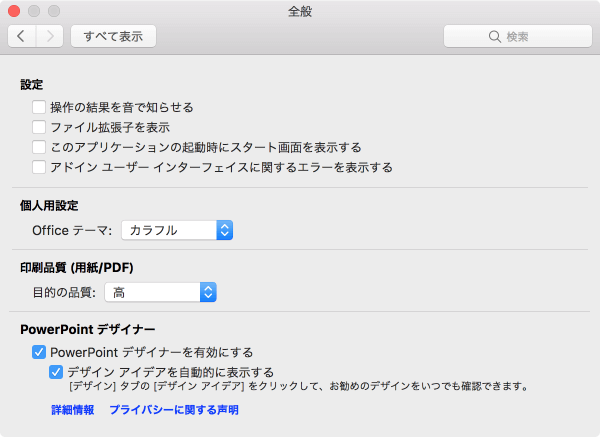Check the ファイル拡張子を表示 option
Viewport: 600px width, 437px height.
tap(39, 127)
